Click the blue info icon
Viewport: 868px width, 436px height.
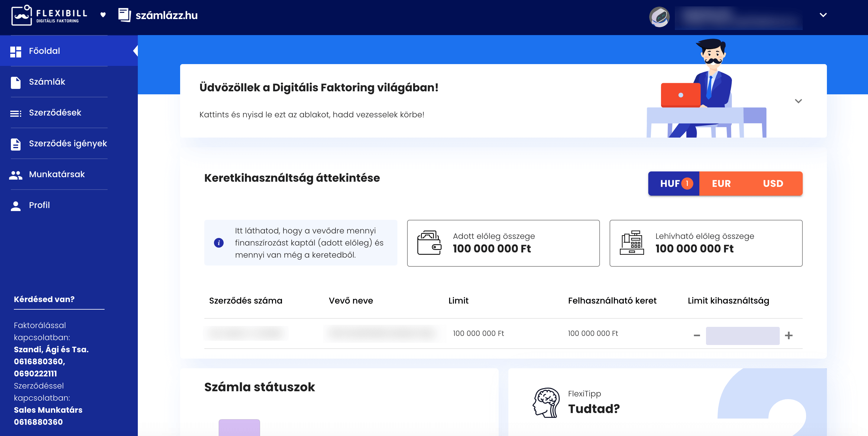click(x=219, y=243)
